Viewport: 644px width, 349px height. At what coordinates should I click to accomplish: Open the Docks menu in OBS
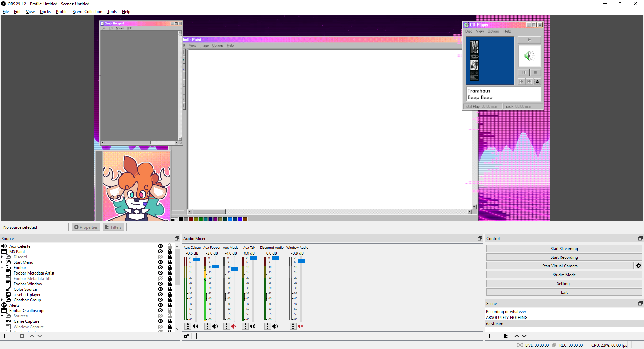click(45, 11)
